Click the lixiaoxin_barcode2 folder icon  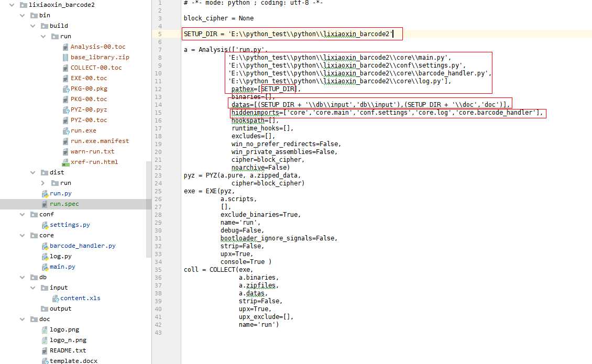click(x=24, y=5)
